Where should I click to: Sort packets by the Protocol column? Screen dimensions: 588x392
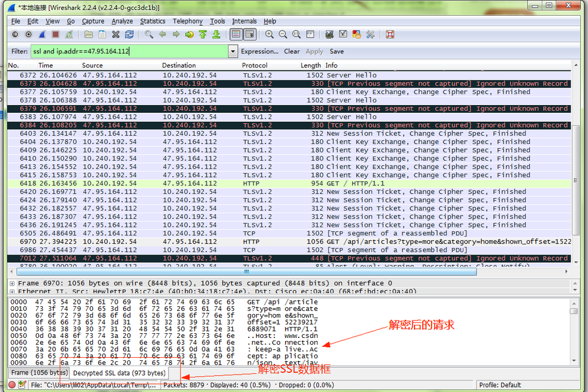click(x=254, y=65)
